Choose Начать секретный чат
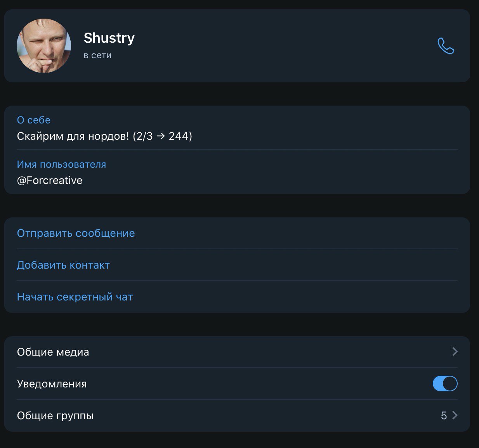Image resolution: width=479 pixels, height=448 pixels. (x=75, y=297)
